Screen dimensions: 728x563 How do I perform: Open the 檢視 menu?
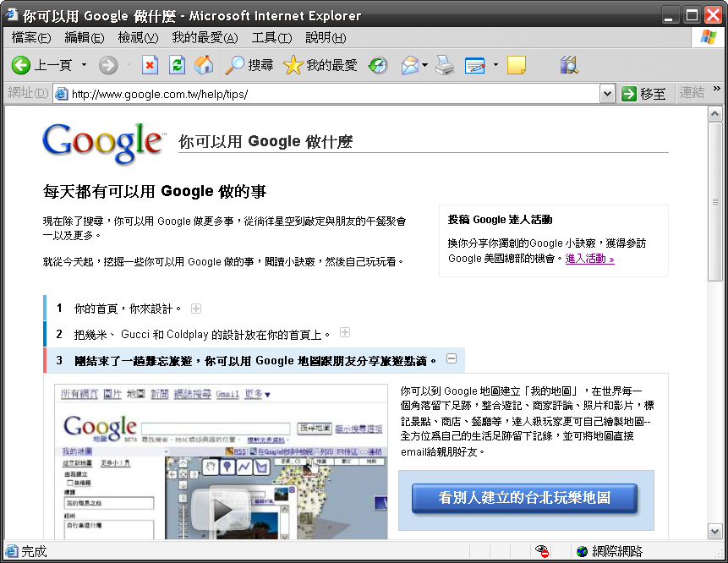138,37
